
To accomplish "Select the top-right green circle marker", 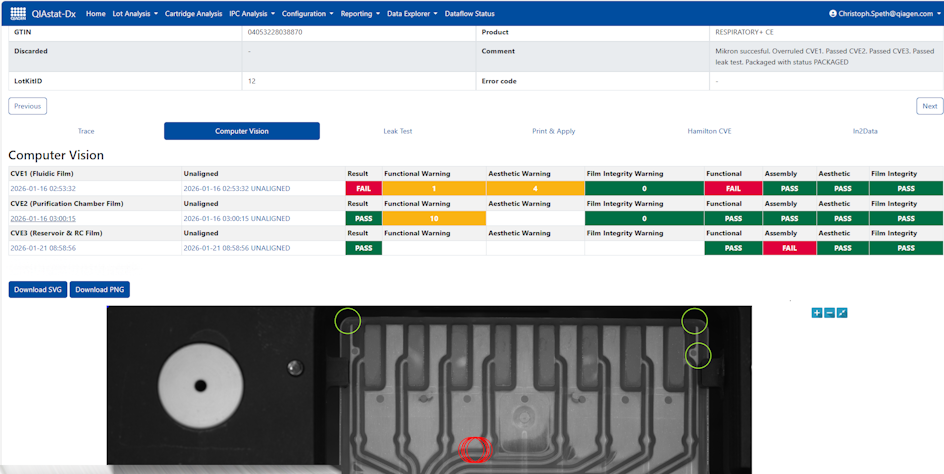I will pyautogui.click(x=694, y=321).
